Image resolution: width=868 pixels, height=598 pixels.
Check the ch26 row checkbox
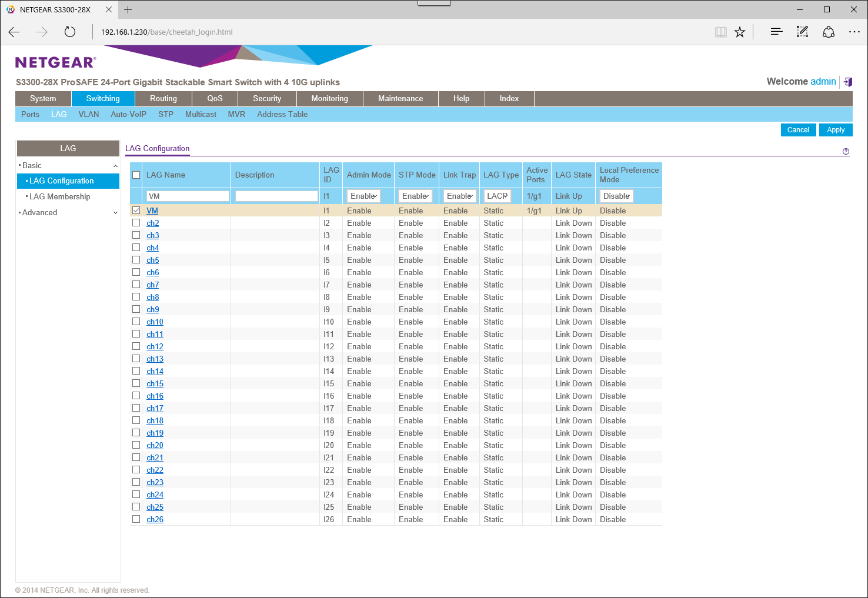(x=136, y=519)
